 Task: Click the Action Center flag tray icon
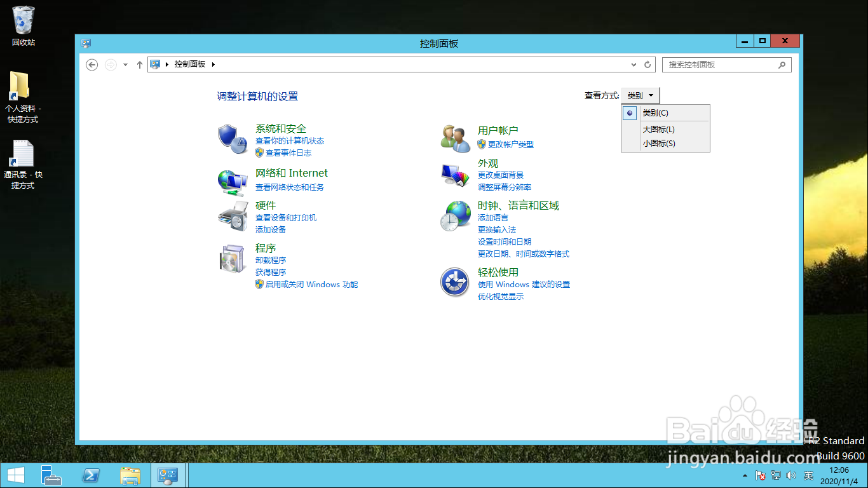(760, 475)
